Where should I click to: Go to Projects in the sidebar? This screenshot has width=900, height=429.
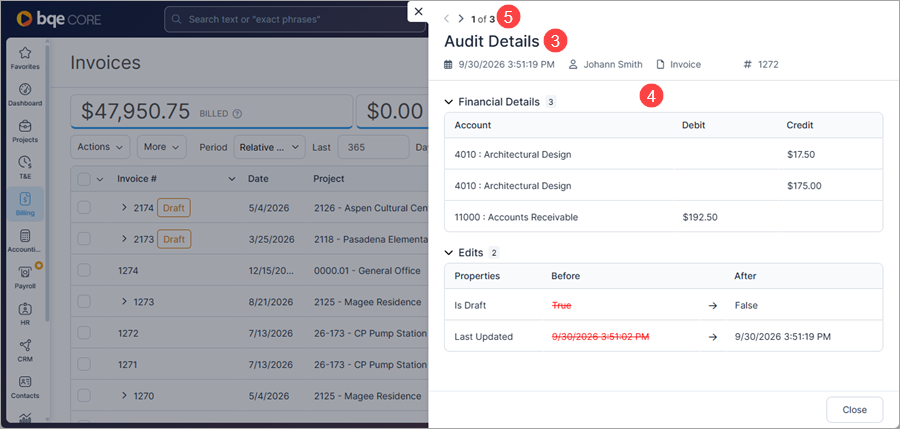25,132
